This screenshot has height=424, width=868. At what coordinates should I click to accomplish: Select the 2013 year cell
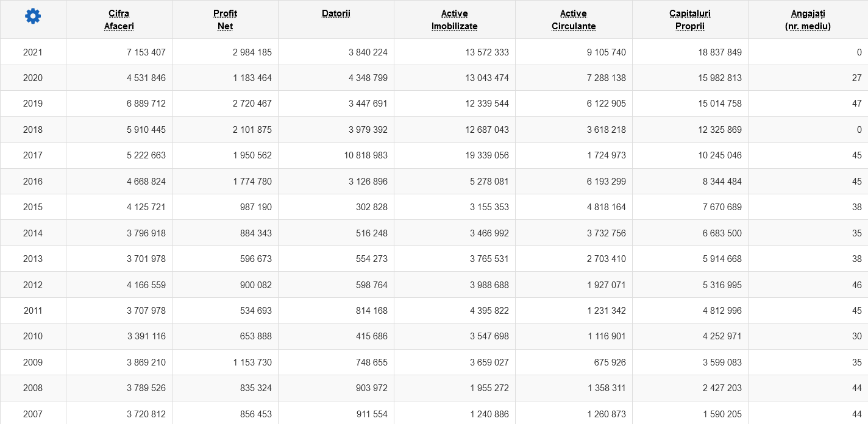click(33, 259)
